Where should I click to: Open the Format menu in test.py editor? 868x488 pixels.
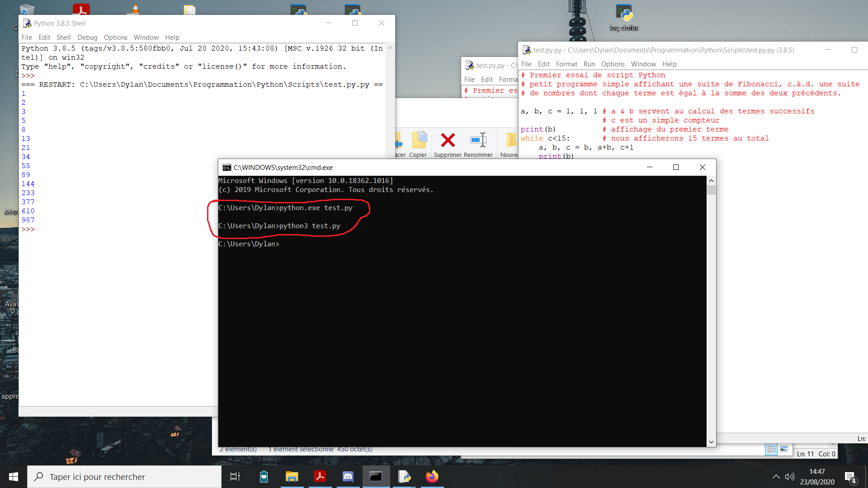(566, 64)
